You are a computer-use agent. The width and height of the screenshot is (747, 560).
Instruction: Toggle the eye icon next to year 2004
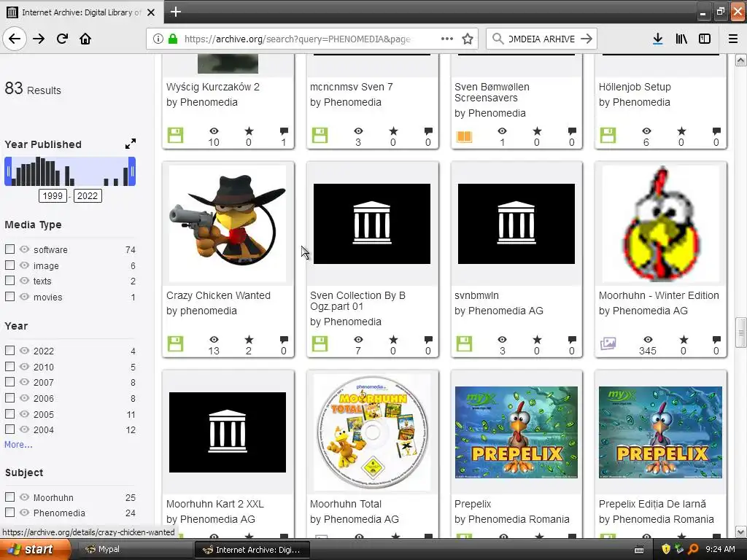(24, 429)
